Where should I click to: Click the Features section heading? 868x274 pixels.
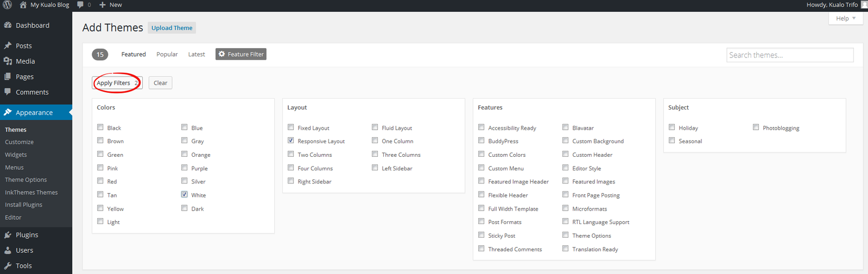click(490, 107)
